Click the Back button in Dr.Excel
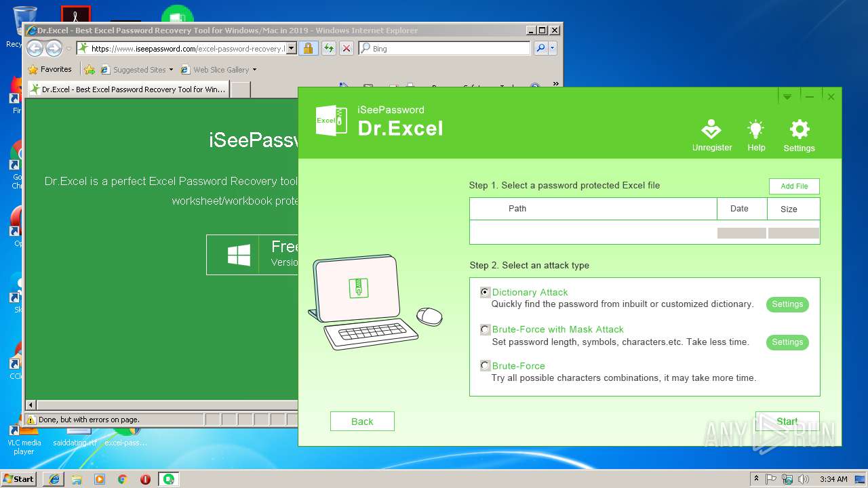 pyautogui.click(x=362, y=422)
